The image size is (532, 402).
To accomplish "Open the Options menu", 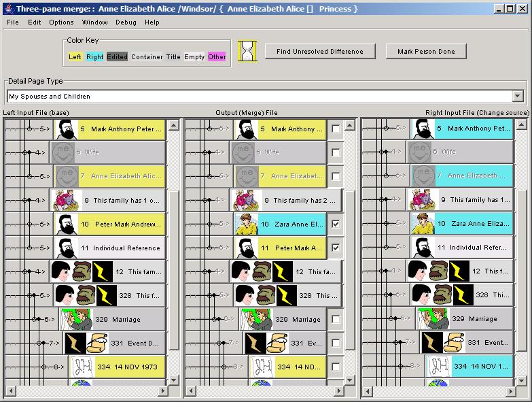I will point(61,22).
